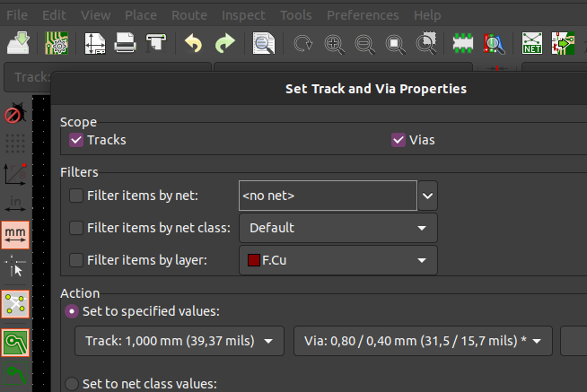Open the Tools menu
Screen dimensions: 587x392
[296, 15]
